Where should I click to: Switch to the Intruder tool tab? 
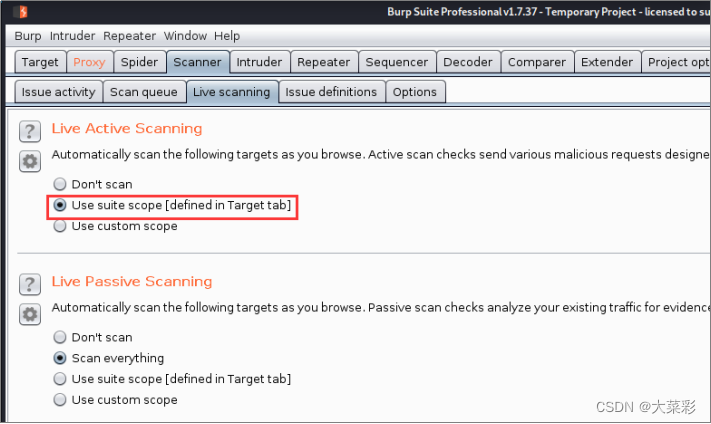click(259, 62)
